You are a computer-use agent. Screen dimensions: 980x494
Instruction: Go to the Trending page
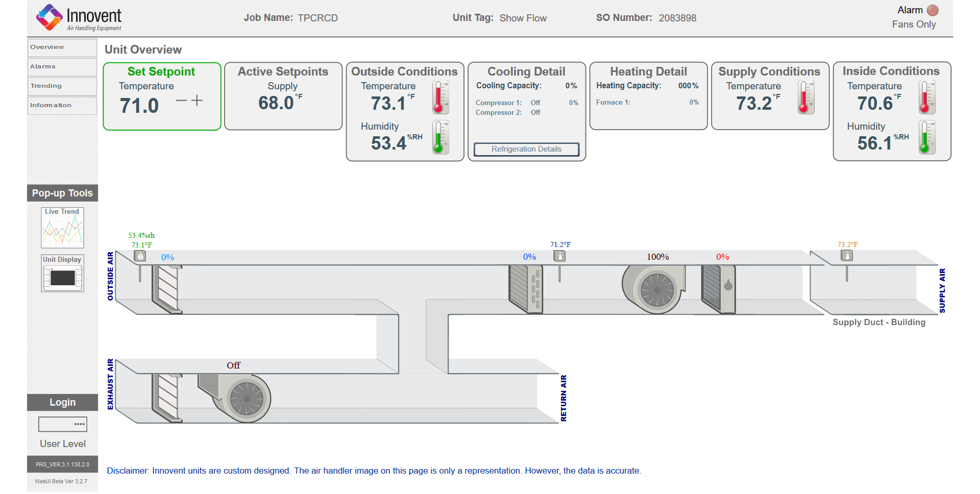tap(62, 86)
